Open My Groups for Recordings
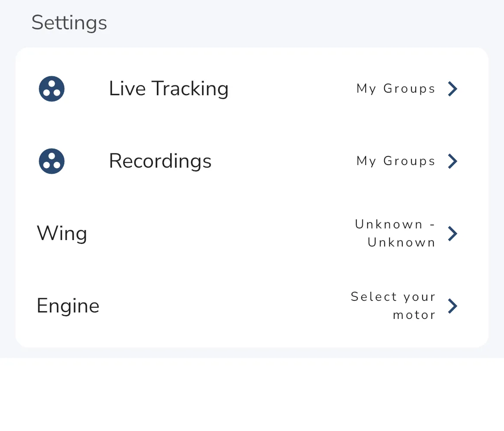 point(395,161)
